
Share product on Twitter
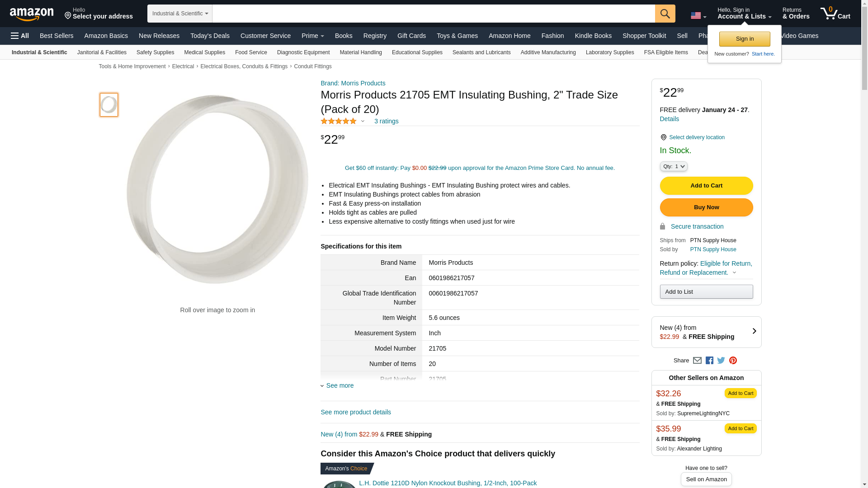[721, 361]
